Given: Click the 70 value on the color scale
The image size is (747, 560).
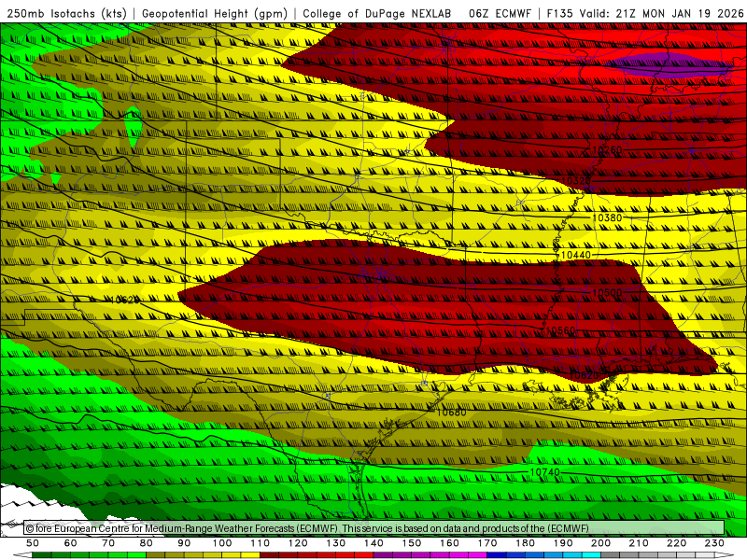Looking at the screenshot, I should pos(108,543).
